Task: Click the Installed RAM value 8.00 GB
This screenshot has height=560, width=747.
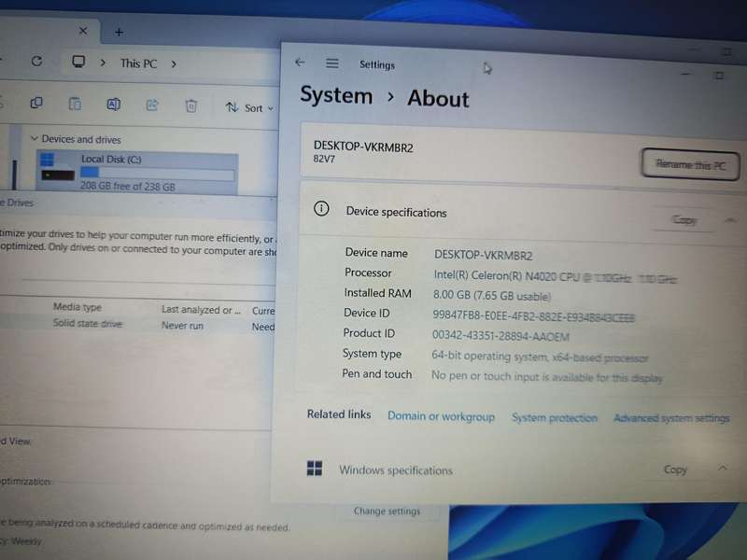Action: 492,296
